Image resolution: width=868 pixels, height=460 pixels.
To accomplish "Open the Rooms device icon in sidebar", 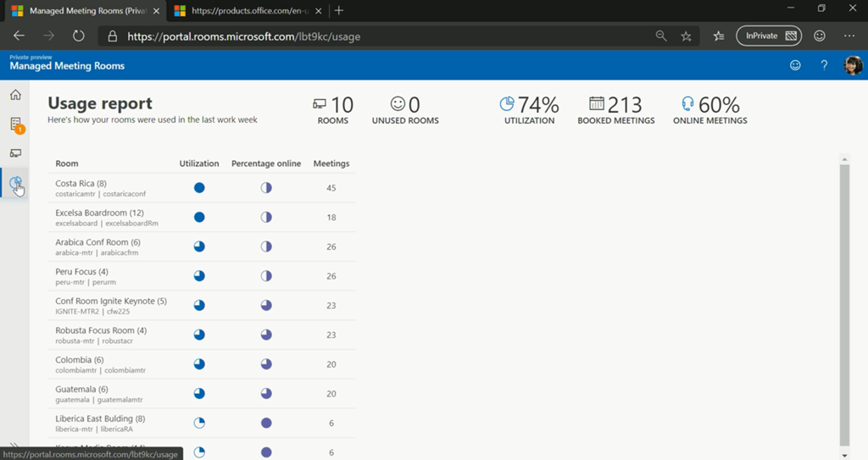I will tap(15, 153).
